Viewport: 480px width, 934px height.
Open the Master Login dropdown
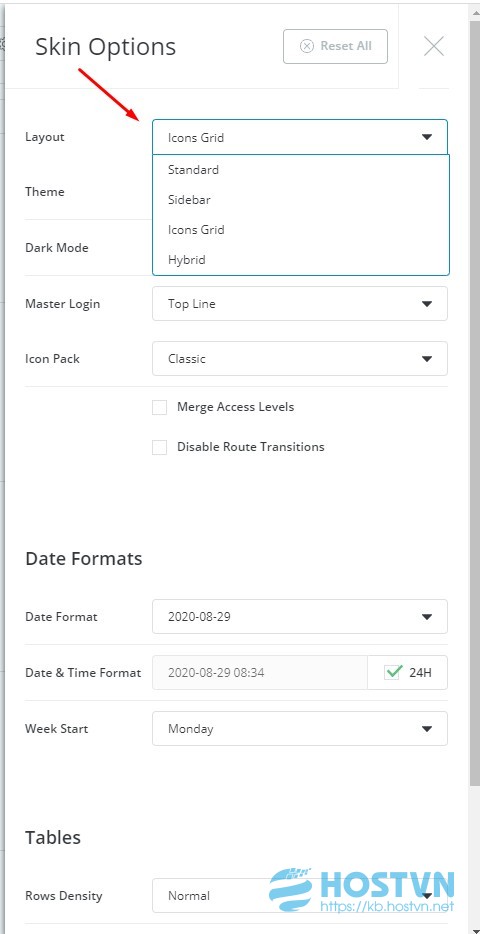point(300,304)
